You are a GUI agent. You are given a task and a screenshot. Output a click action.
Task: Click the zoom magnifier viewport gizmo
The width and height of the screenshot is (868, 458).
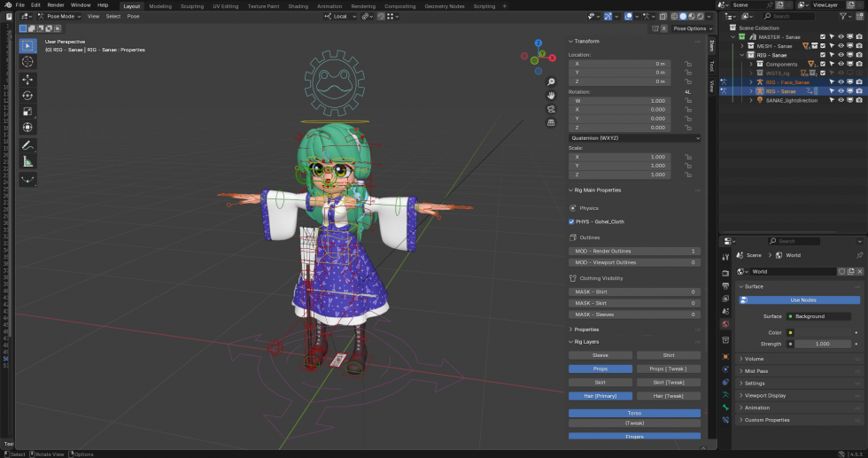coord(551,82)
